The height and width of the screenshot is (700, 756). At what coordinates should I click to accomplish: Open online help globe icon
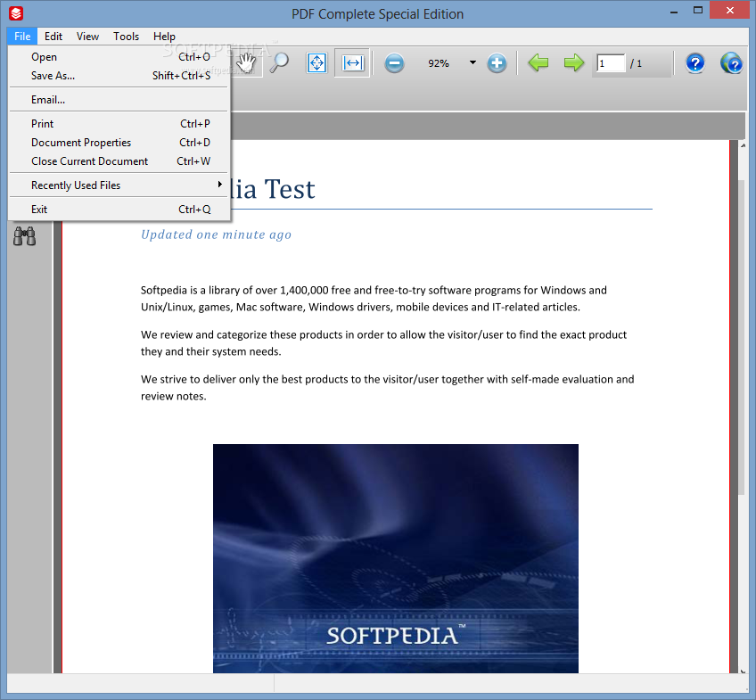pyautogui.click(x=731, y=63)
